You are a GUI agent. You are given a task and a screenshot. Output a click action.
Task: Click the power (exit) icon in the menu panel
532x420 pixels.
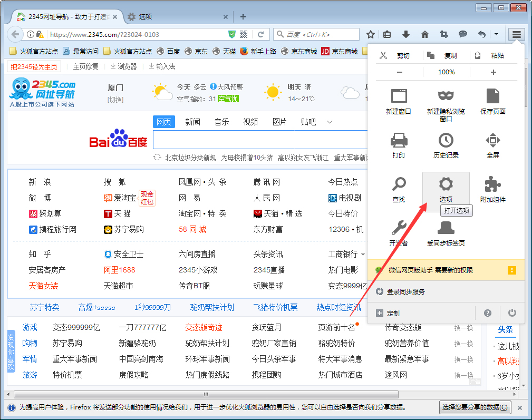[511, 312]
